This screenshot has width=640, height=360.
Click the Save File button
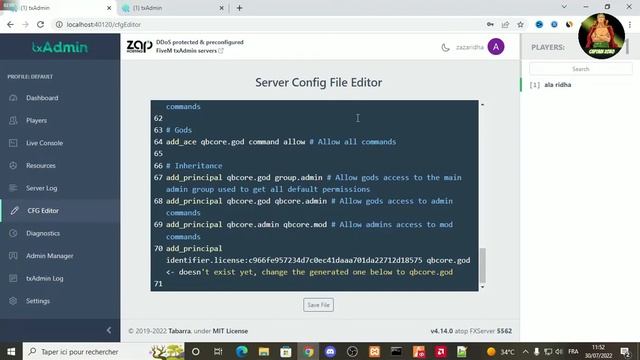point(318,305)
